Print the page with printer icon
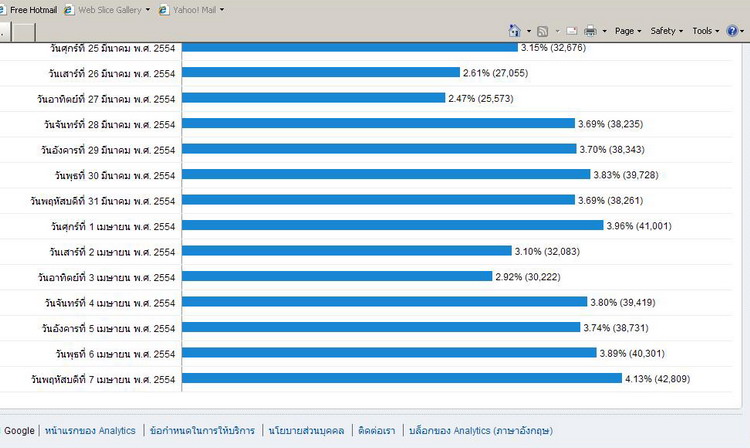 [590, 31]
